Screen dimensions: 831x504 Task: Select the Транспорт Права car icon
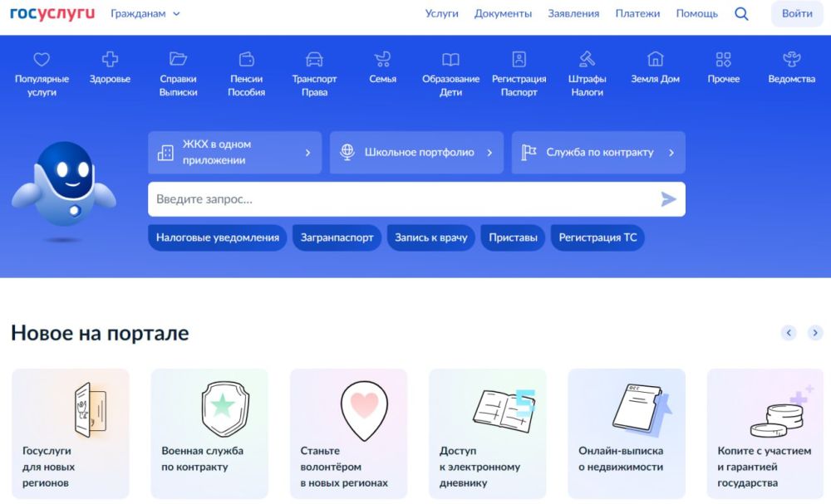pyautogui.click(x=314, y=60)
